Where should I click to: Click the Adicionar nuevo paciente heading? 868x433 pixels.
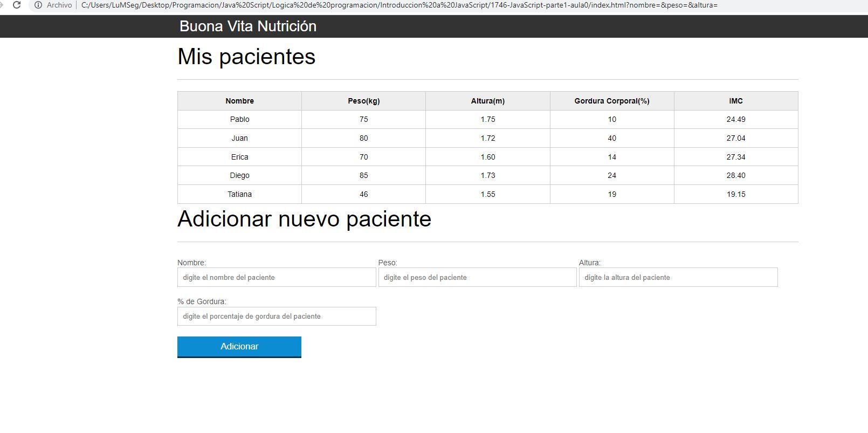[x=305, y=219]
